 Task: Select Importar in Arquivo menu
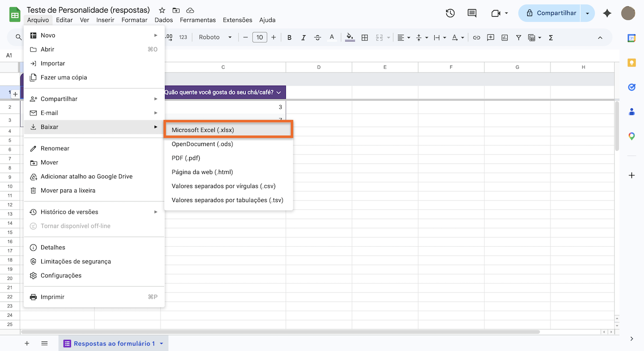tap(94, 63)
